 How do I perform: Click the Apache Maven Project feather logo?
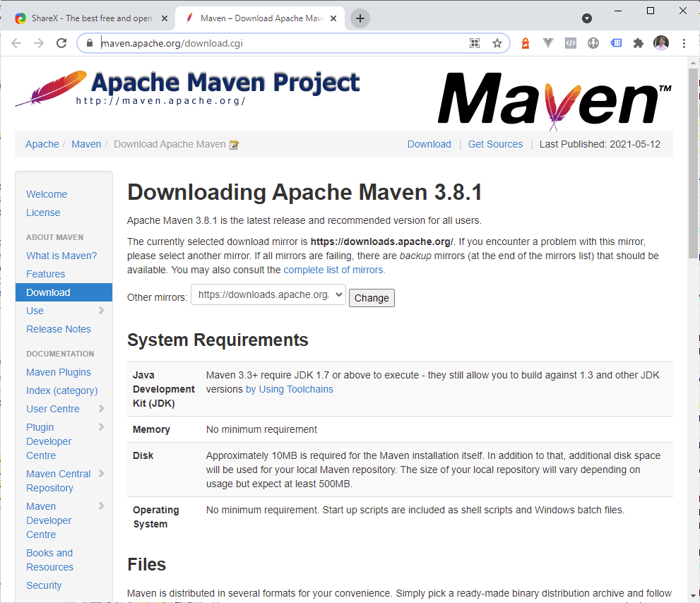(51, 88)
